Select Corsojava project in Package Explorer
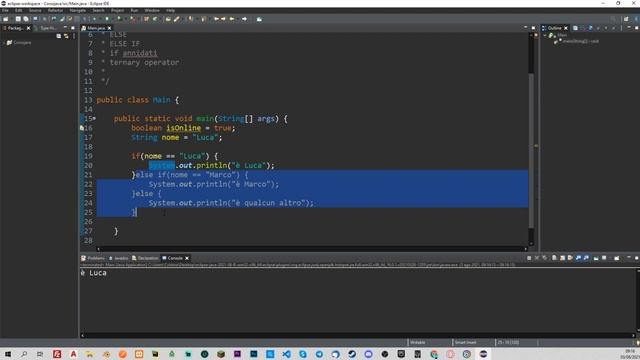 click(19, 42)
